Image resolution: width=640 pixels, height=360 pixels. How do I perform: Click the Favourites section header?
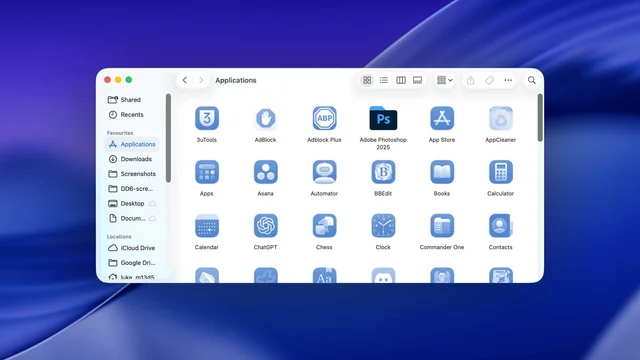coord(120,133)
